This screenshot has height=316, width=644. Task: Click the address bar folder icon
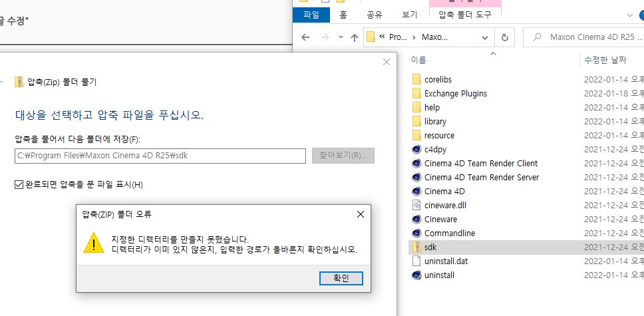coord(371,37)
